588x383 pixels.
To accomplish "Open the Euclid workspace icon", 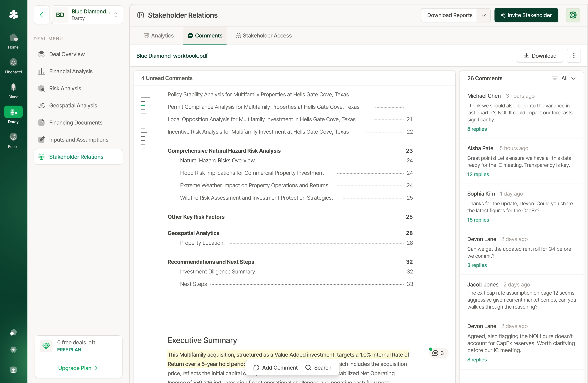I will coord(13,137).
